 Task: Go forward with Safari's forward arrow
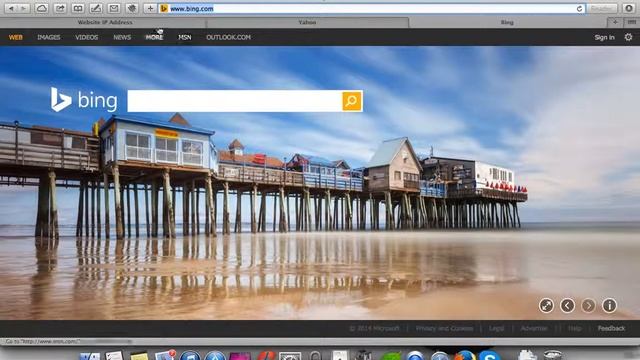(24, 9)
